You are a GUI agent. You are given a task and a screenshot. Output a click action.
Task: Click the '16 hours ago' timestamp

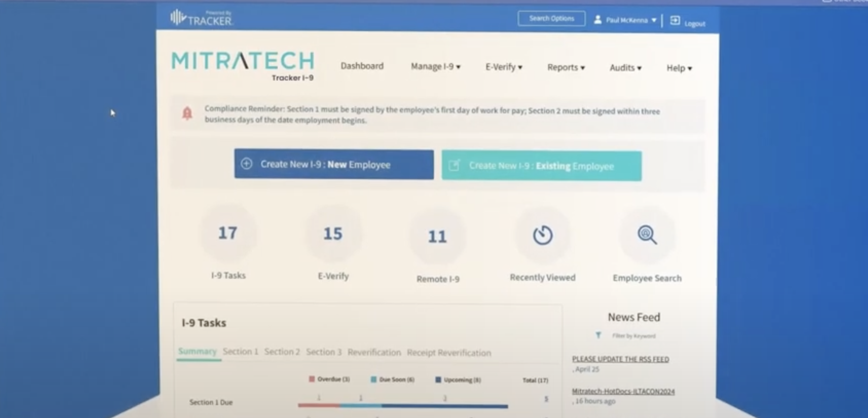[595, 401]
